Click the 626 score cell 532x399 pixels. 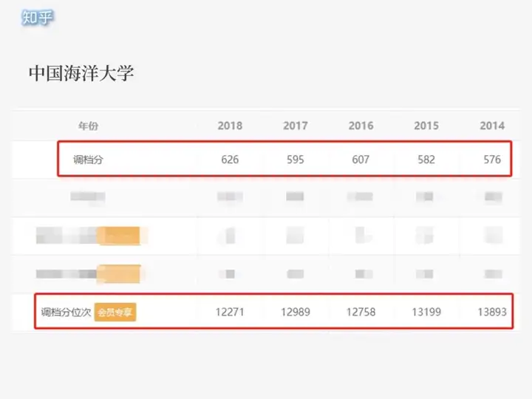tap(230, 160)
